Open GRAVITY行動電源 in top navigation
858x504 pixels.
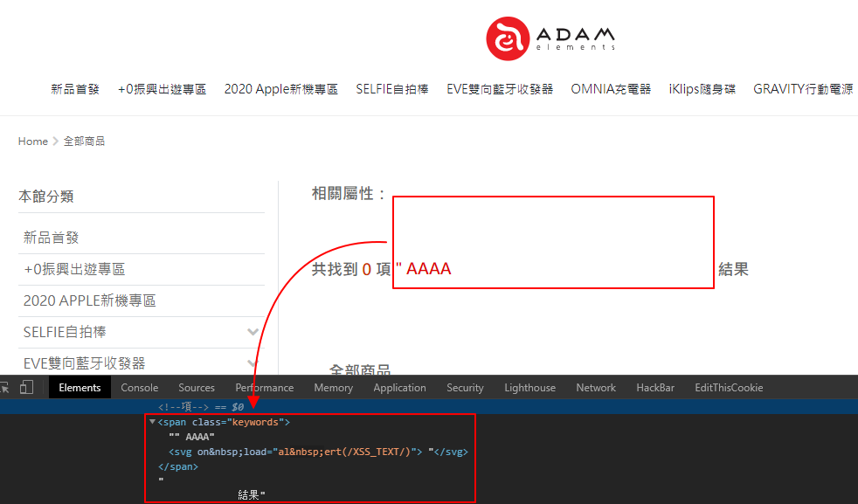[x=803, y=89]
